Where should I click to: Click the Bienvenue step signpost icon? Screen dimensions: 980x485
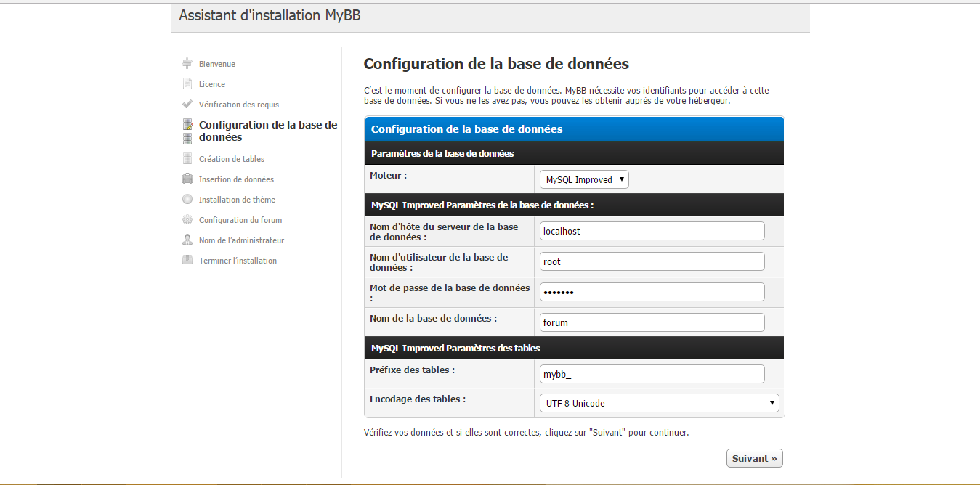(x=187, y=63)
